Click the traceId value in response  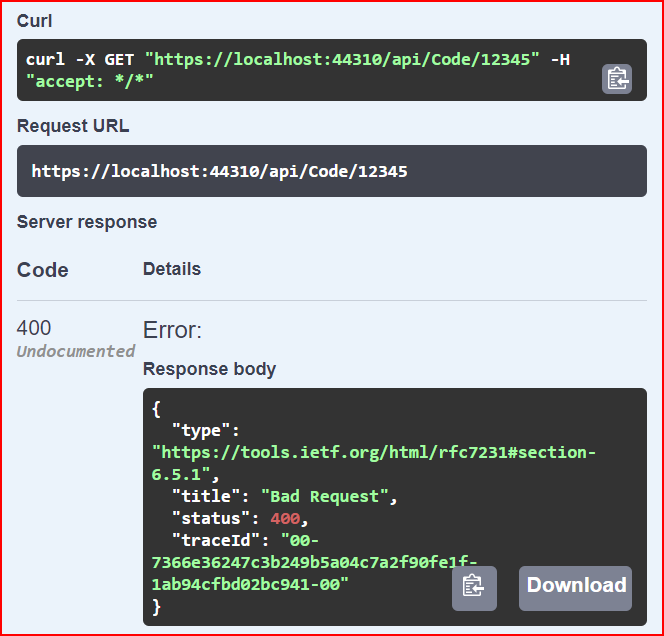click(x=314, y=562)
